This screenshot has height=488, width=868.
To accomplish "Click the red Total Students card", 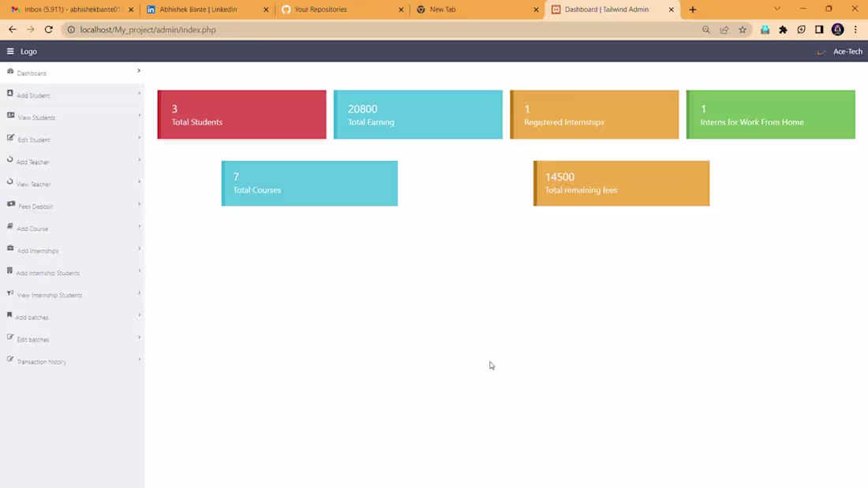I will coord(242,114).
